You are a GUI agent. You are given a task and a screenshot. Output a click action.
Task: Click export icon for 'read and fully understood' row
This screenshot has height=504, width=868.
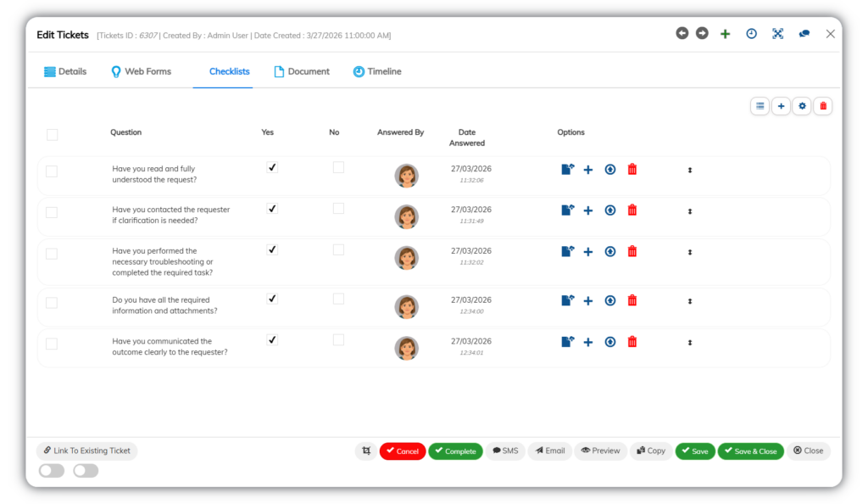coord(567,170)
